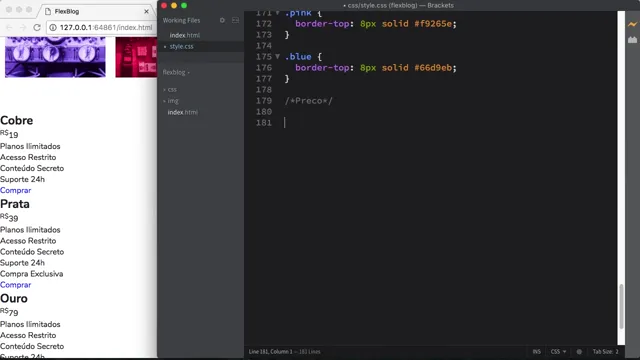Click the Comprar link under Prata
640x360 pixels.
tap(16, 285)
